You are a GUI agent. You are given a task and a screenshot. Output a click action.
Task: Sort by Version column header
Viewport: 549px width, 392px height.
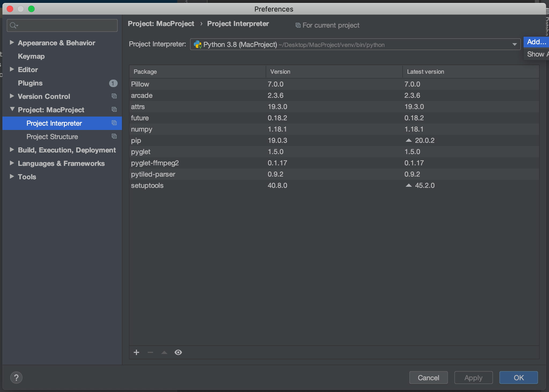[x=334, y=72]
